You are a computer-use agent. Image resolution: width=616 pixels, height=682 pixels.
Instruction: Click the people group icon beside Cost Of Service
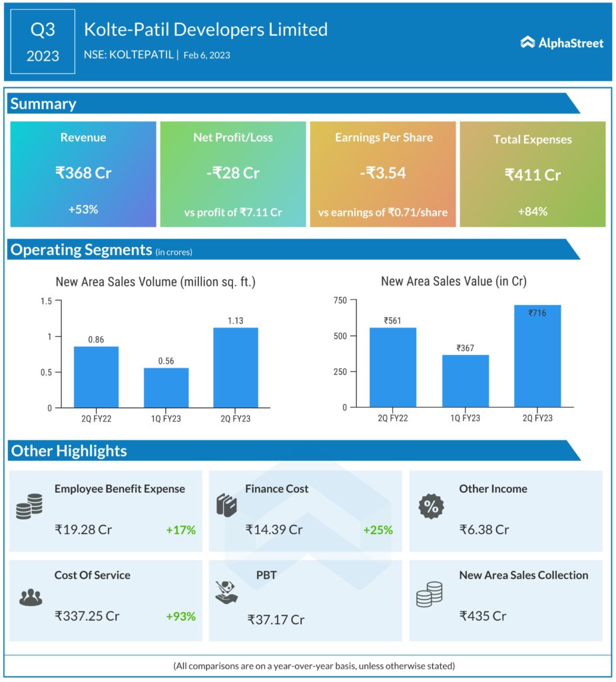pos(30,597)
